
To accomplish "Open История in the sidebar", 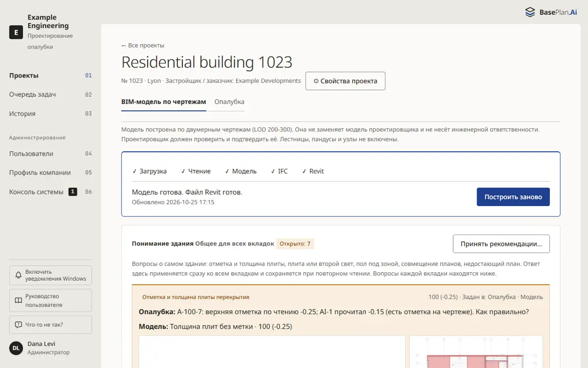I will click(50, 114).
